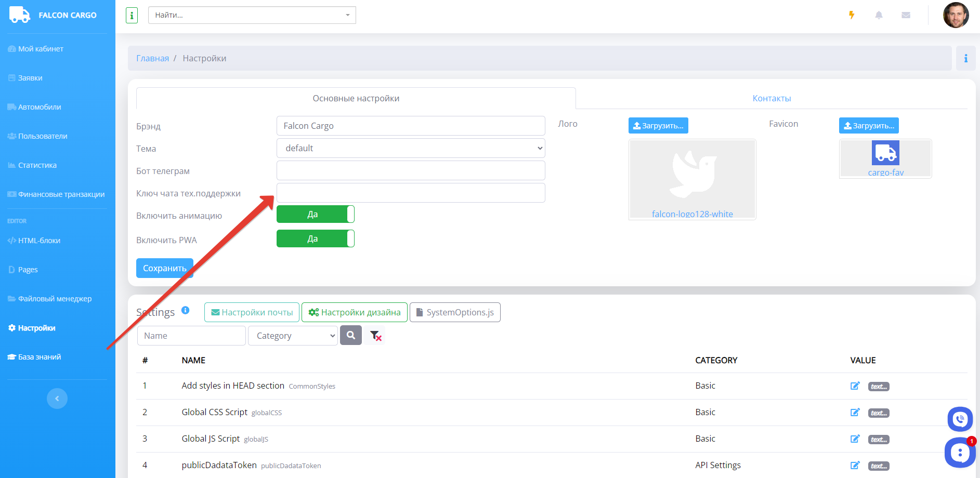Viewport: 980px width, 478px height.
Task: Open the messages envelope icon
Action: (x=906, y=15)
